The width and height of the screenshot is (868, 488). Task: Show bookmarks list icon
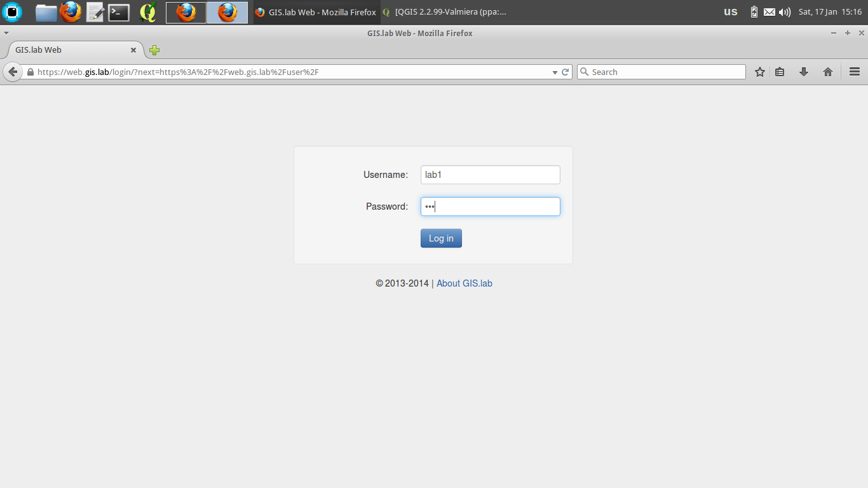click(780, 72)
